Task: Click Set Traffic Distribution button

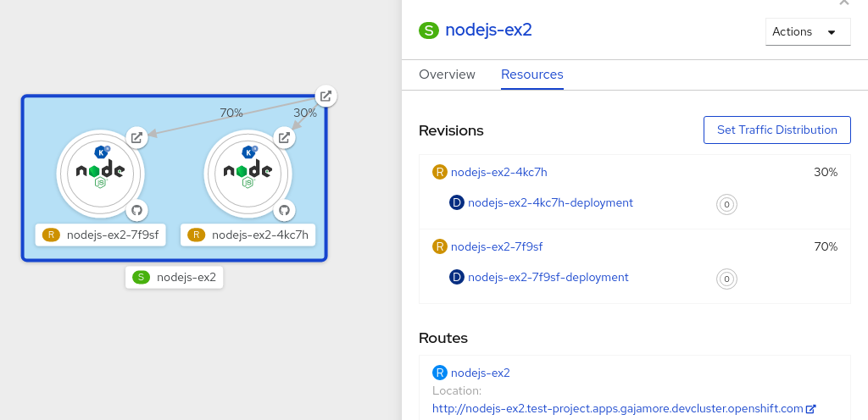Action: coord(776,130)
